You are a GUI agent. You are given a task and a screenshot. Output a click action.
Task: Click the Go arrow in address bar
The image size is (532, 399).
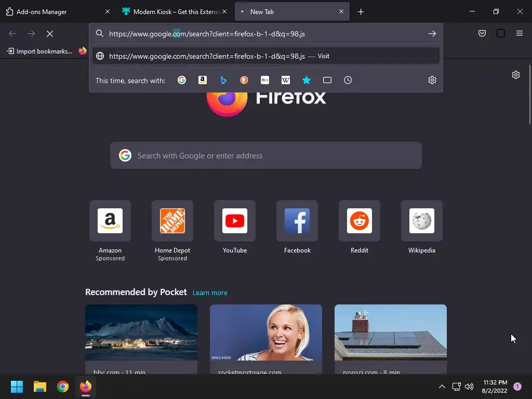point(432,34)
